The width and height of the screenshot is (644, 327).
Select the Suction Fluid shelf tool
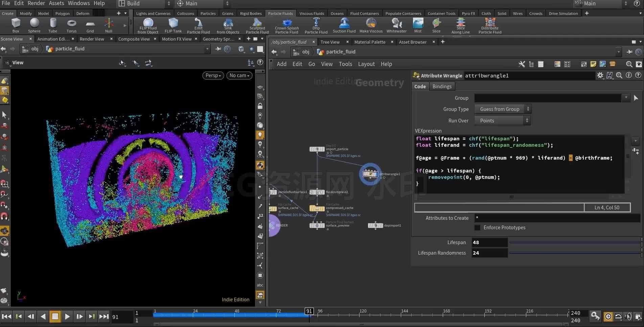click(x=344, y=25)
